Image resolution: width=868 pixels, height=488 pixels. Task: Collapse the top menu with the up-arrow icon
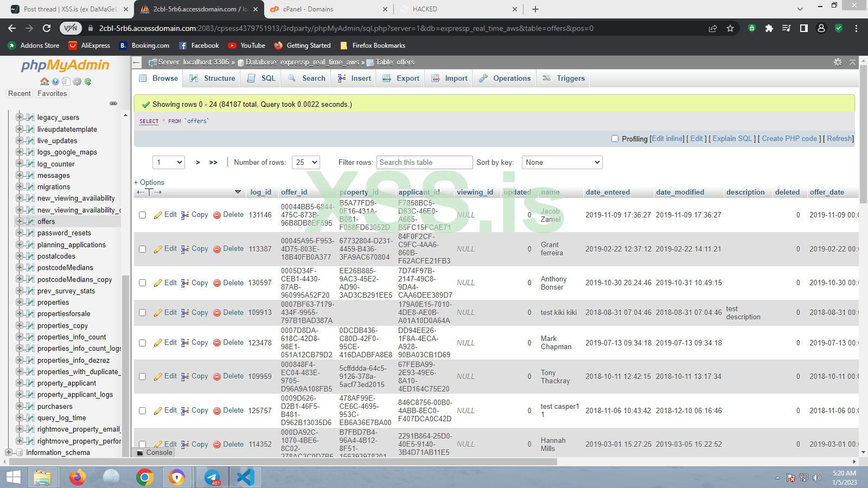coord(852,62)
